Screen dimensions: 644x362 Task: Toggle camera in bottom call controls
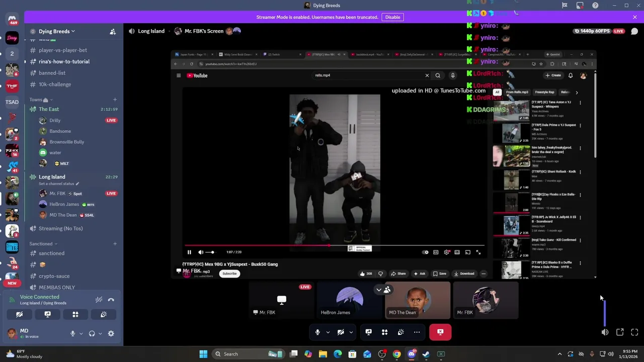(x=340, y=332)
